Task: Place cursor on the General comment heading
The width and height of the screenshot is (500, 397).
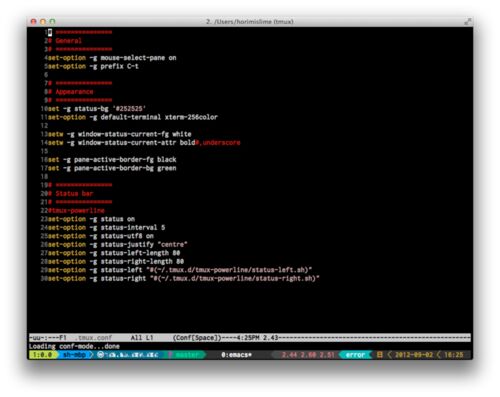Action: pyautogui.click(x=68, y=41)
